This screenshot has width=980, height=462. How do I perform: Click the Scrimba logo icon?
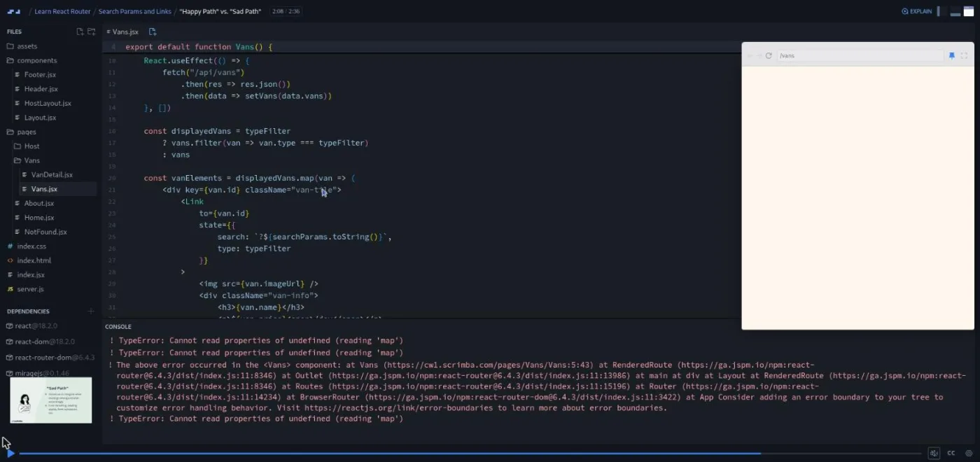point(14,11)
